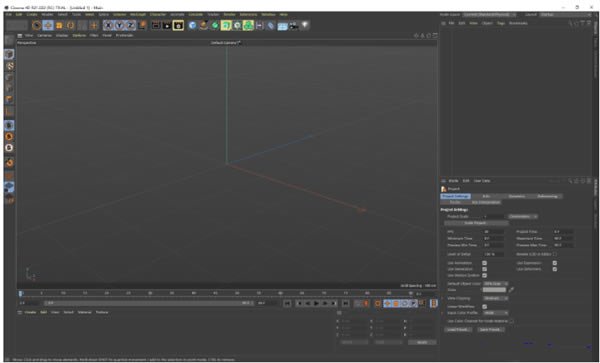
Task: Select the Move tool
Action: pos(48,26)
